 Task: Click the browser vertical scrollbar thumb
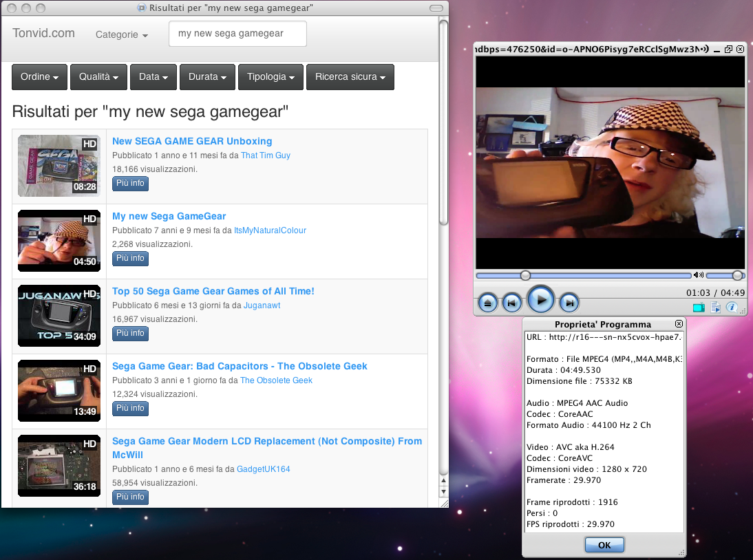(444, 122)
